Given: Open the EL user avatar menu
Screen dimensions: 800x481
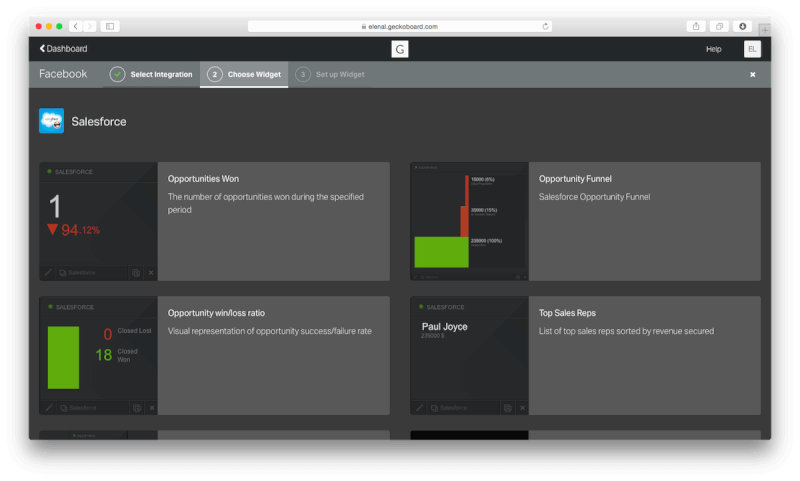Looking at the screenshot, I should [x=752, y=49].
